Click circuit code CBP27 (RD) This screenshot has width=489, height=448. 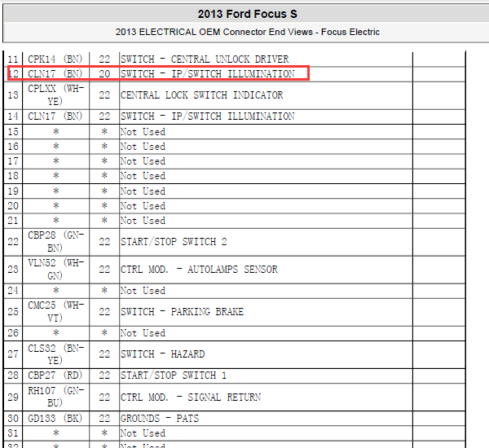point(55,375)
